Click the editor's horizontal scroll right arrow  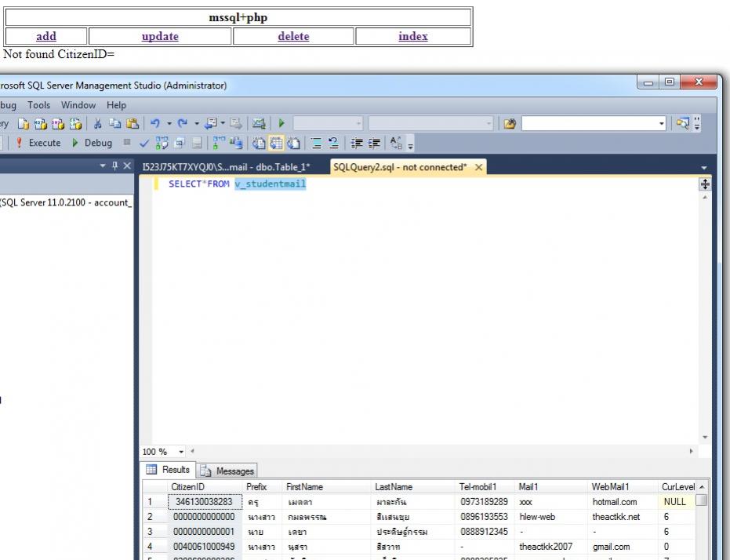692,451
